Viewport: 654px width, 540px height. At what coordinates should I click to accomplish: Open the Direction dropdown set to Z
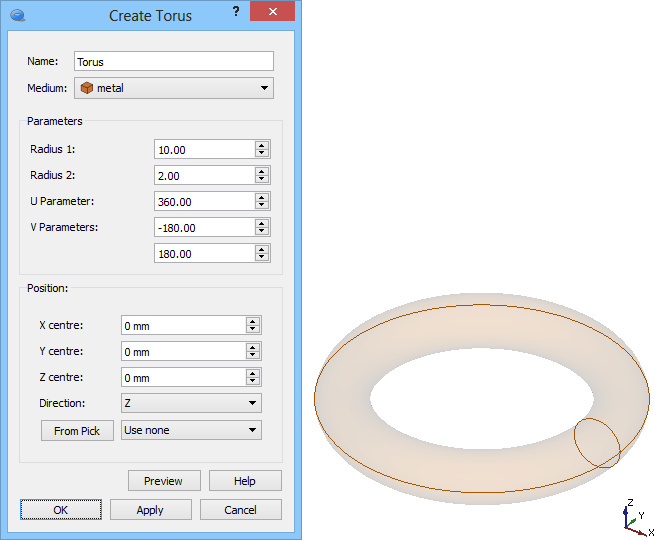(x=191, y=403)
